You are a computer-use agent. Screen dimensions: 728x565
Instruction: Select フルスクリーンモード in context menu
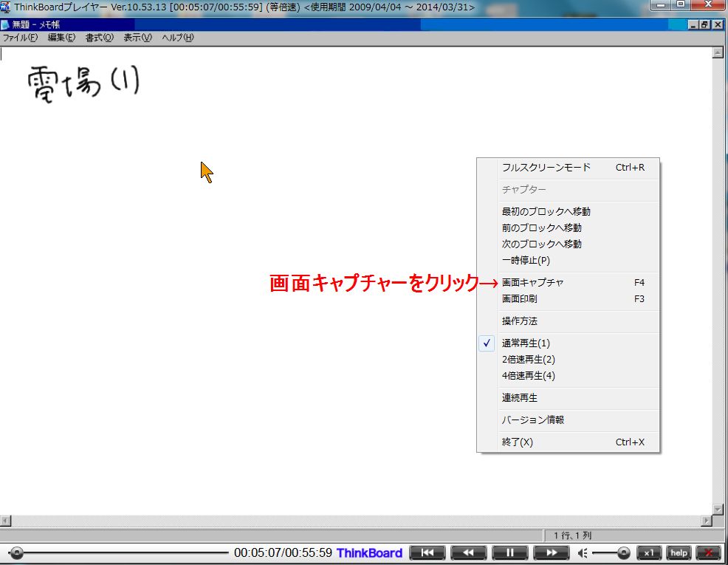(546, 168)
